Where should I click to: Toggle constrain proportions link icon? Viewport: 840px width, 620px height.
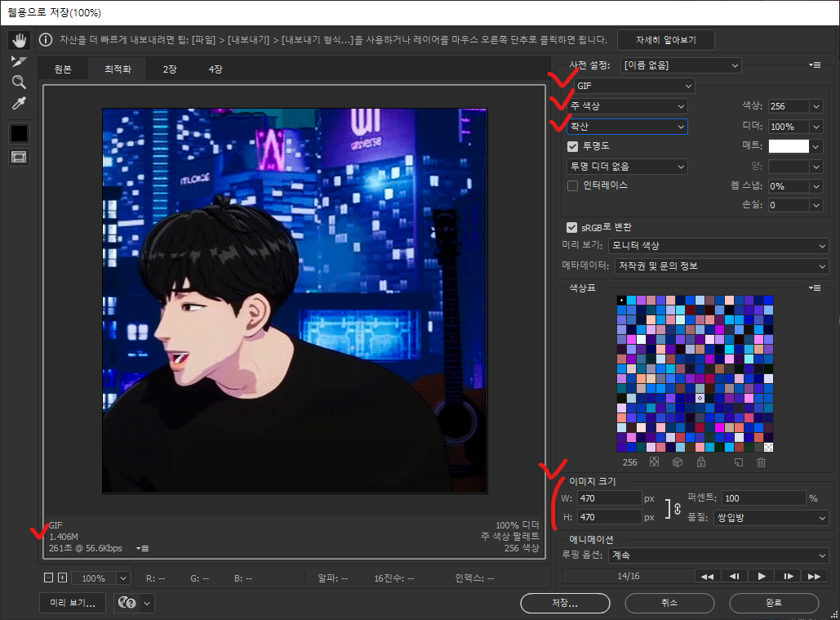point(678,508)
